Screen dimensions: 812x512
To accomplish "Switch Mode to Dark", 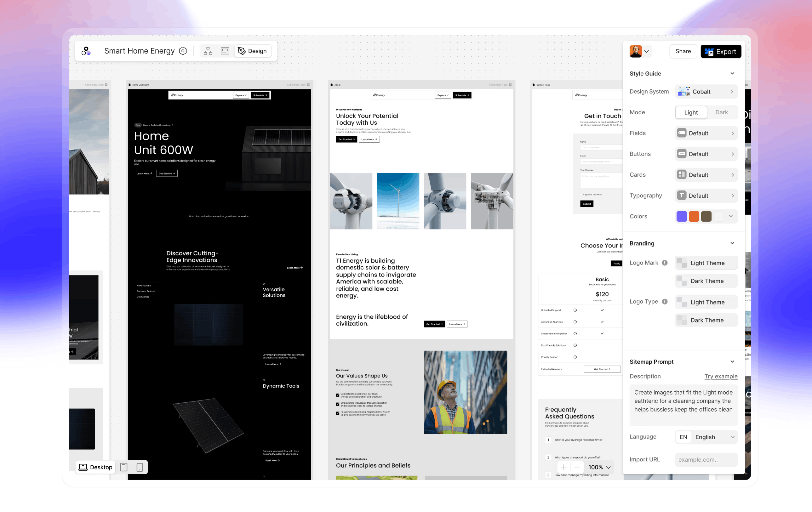I will click(722, 112).
